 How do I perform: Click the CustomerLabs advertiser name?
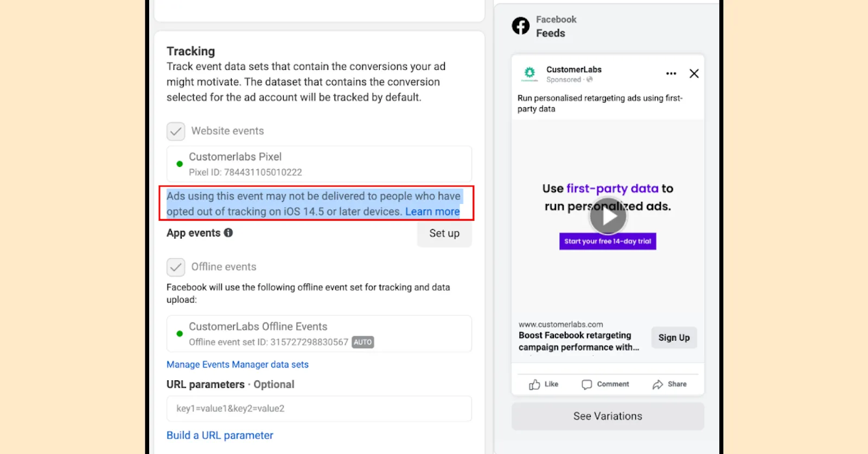(574, 69)
